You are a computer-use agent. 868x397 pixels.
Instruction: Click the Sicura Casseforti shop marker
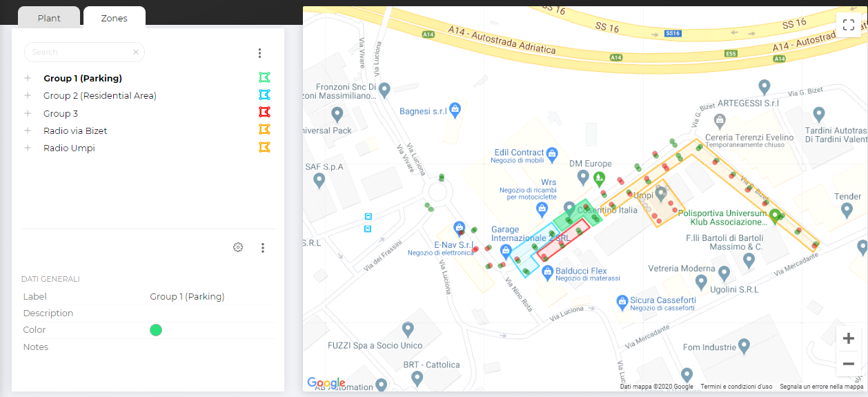(x=622, y=302)
